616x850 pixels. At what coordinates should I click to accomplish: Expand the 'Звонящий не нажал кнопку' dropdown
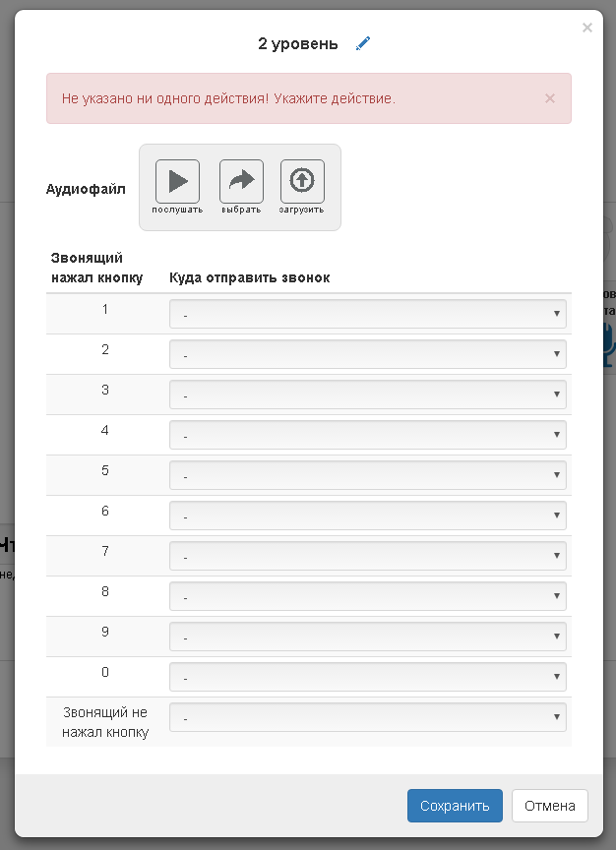(x=368, y=717)
